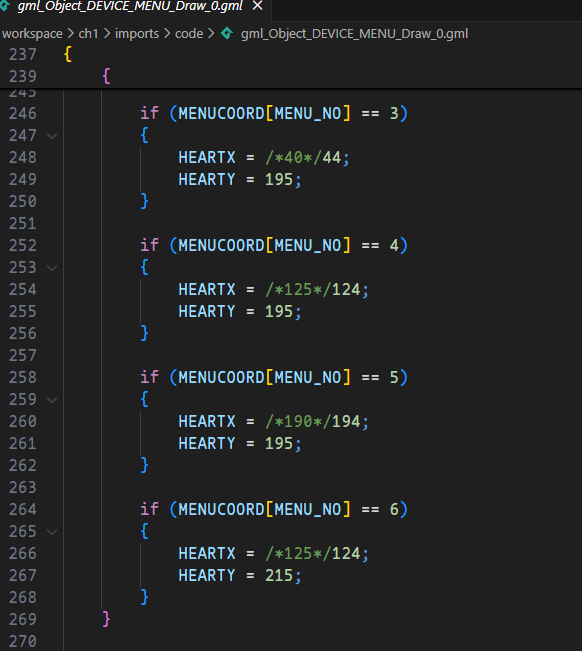This screenshot has width=582, height=651.
Task: Click line number 246 in the gutter
Action: [x=23, y=113]
